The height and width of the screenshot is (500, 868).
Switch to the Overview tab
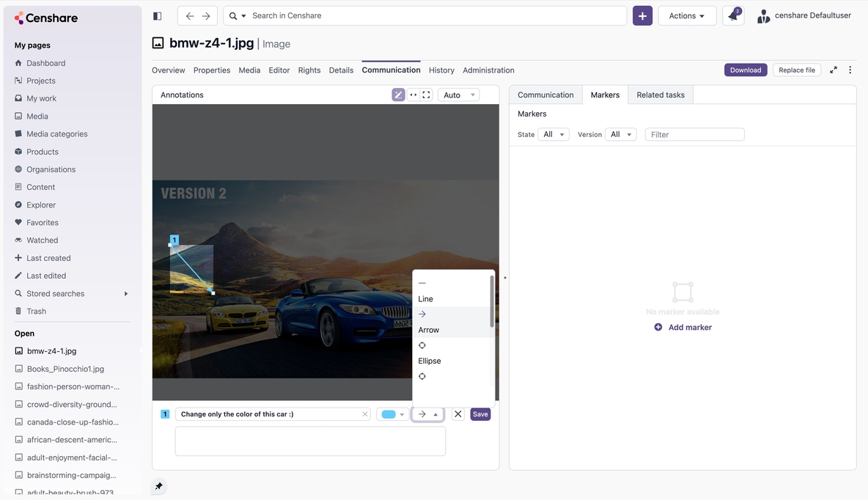pos(169,70)
